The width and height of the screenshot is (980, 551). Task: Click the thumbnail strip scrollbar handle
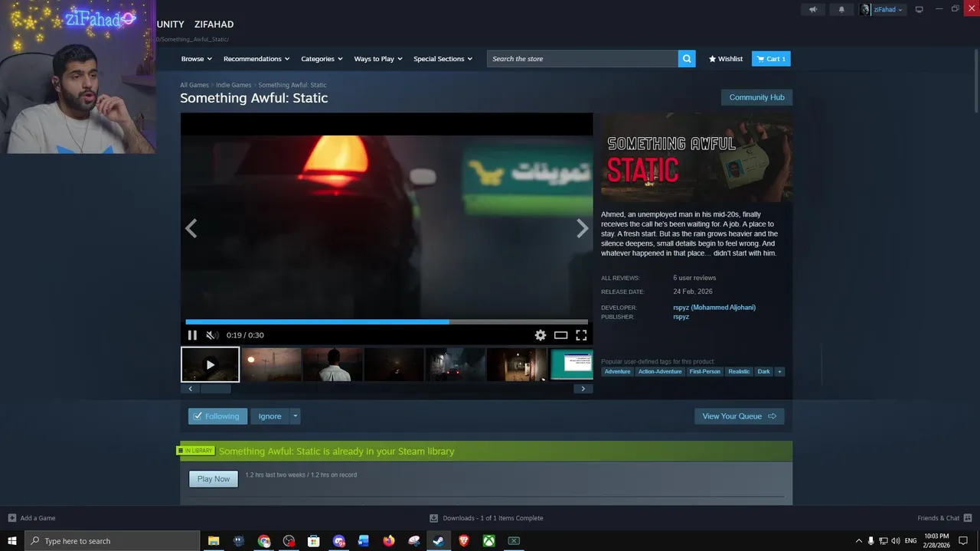pos(215,389)
